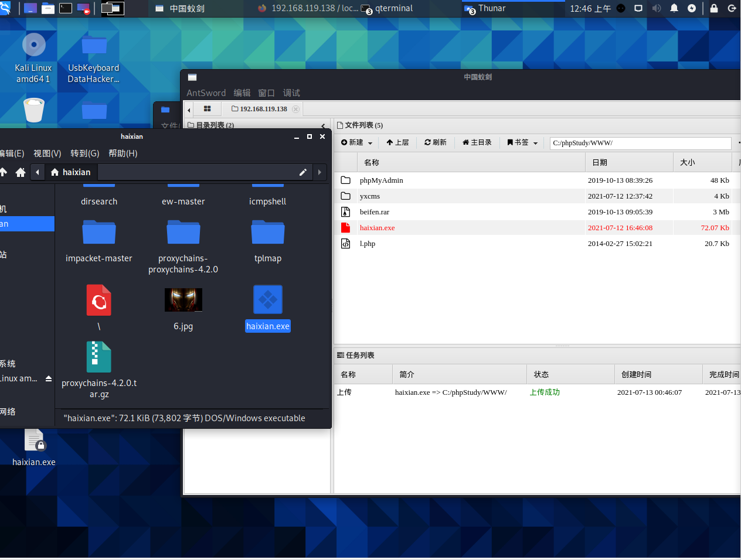Open 窗口 menu in AntSword window
Screen dimensions: 741x560
click(x=266, y=93)
